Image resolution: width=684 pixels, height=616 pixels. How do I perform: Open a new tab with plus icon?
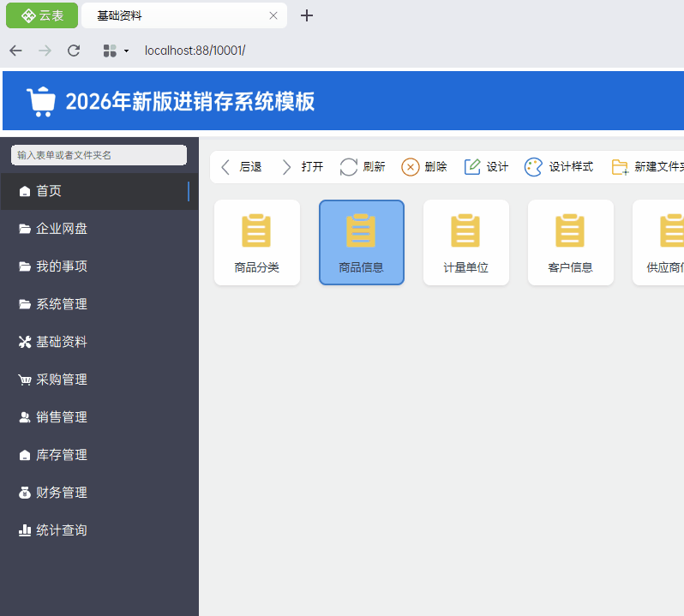click(x=307, y=15)
